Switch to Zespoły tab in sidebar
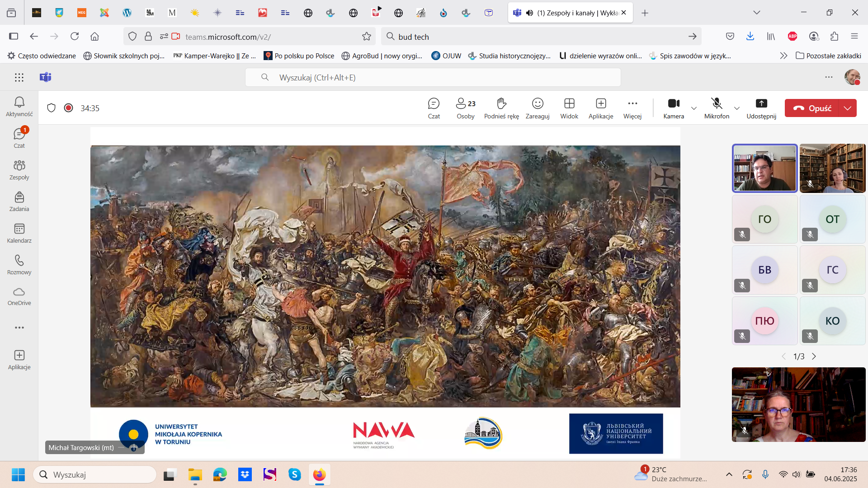868x488 pixels. [x=19, y=170]
